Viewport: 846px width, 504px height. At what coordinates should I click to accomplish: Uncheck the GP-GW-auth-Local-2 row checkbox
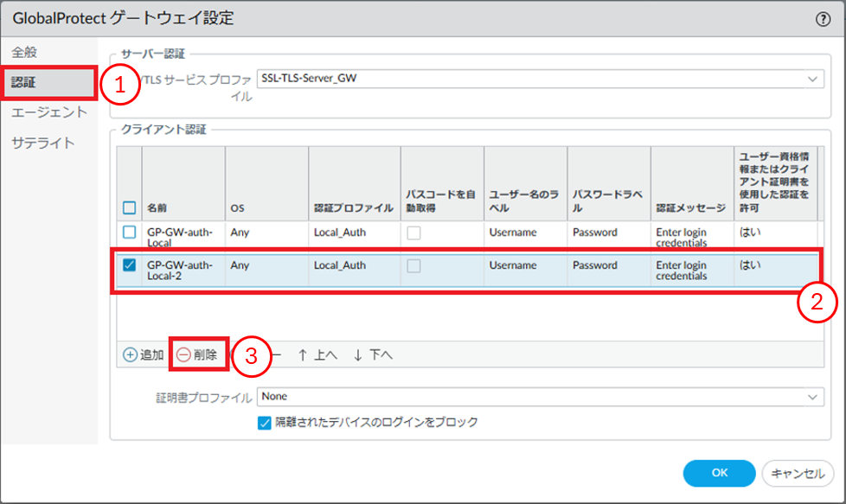[x=129, y=265]
